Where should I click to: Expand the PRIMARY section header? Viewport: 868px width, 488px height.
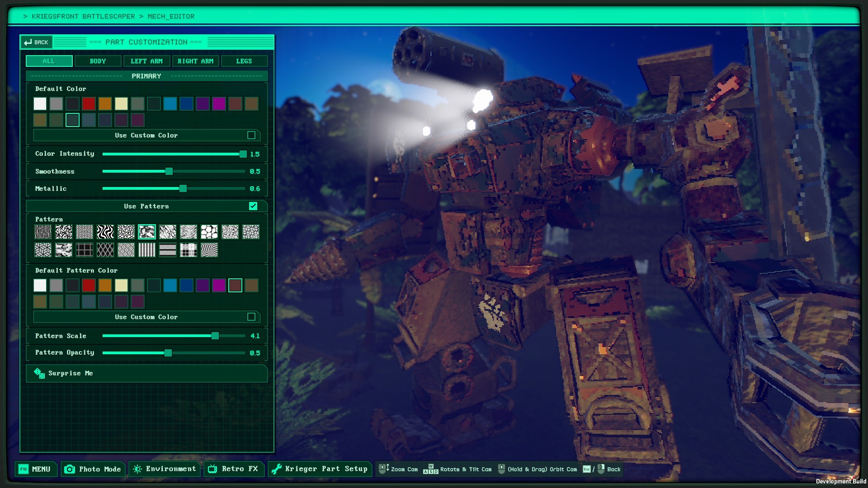146,76
